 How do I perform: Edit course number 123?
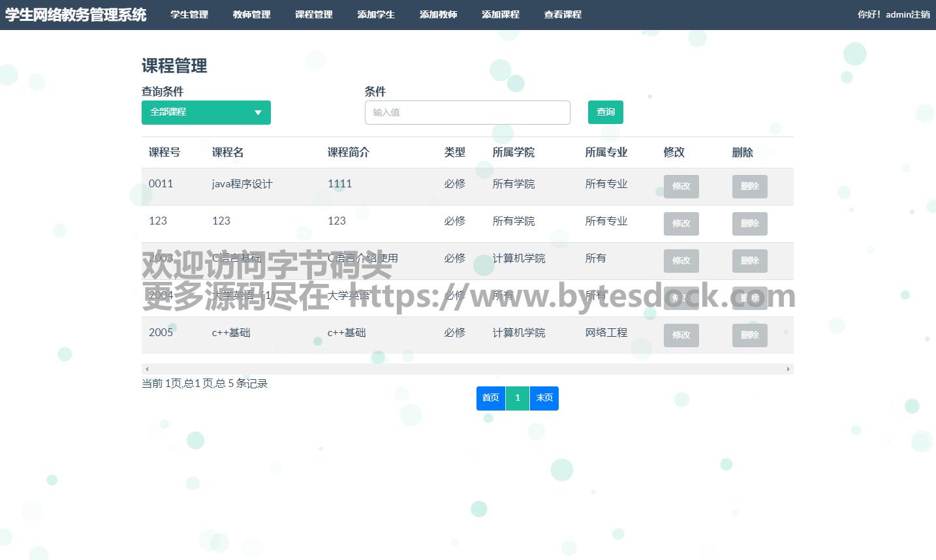tap(681, 224)
